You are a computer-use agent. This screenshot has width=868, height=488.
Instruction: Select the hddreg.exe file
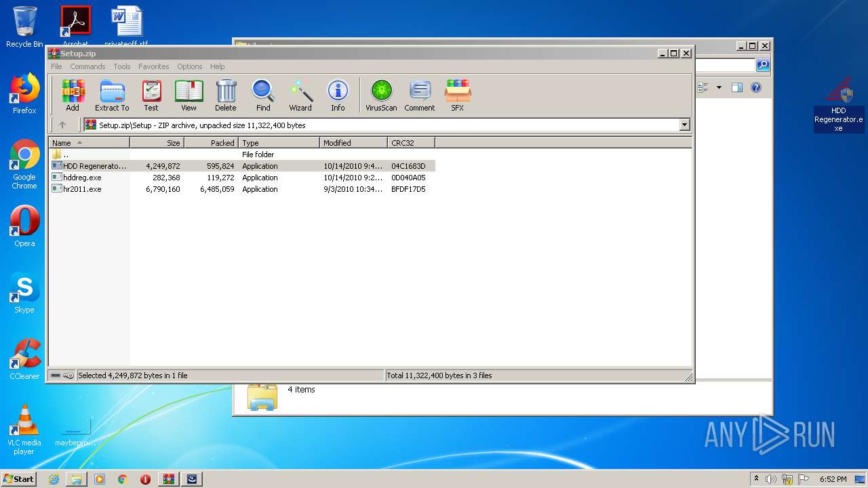81,178
